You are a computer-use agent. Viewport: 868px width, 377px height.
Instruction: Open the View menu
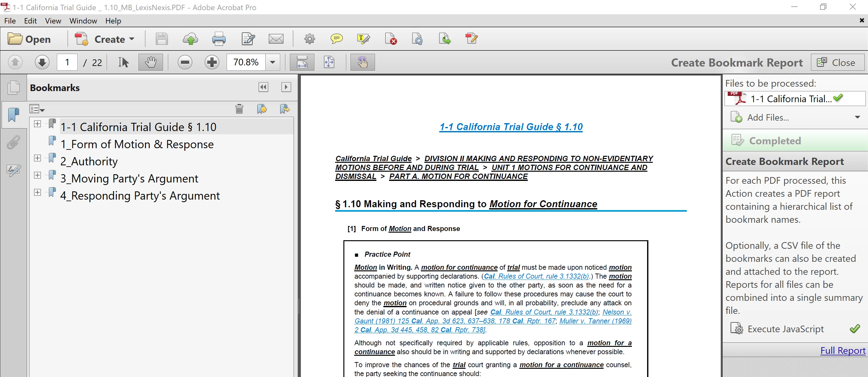pyautogui.click(x=53, y=21)
